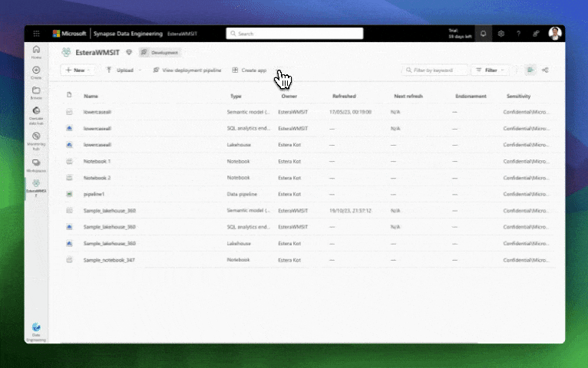Sort by Next refresh column header

(408, 96)
